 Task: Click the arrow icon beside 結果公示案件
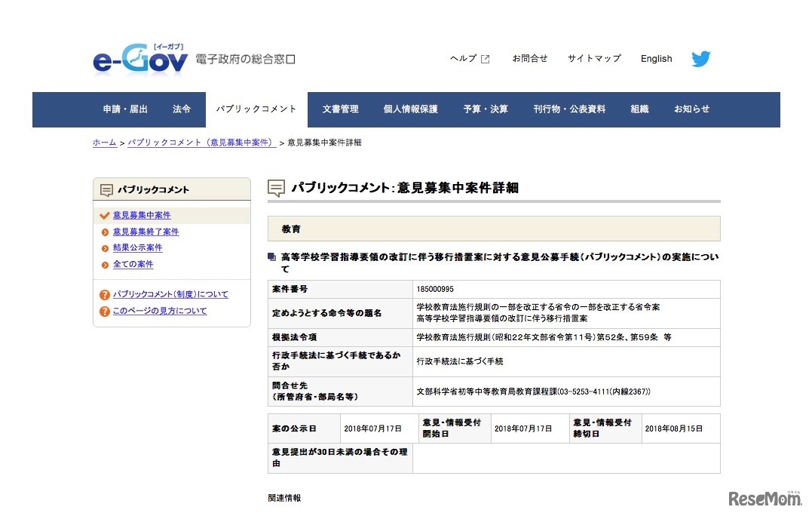coord(105,248)
